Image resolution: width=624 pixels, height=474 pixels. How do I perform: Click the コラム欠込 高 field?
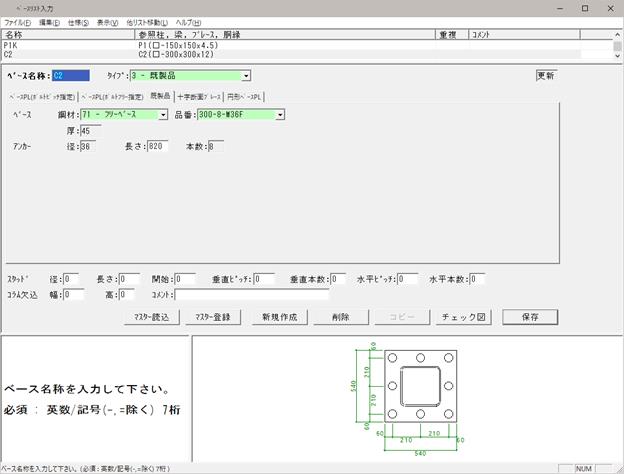[127, 295]
